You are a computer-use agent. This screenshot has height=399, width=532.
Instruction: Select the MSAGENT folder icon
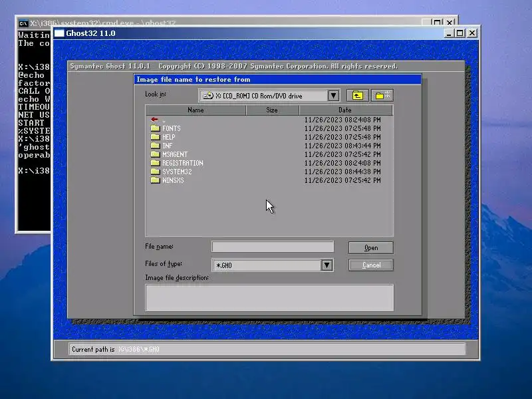pos(156,154)
